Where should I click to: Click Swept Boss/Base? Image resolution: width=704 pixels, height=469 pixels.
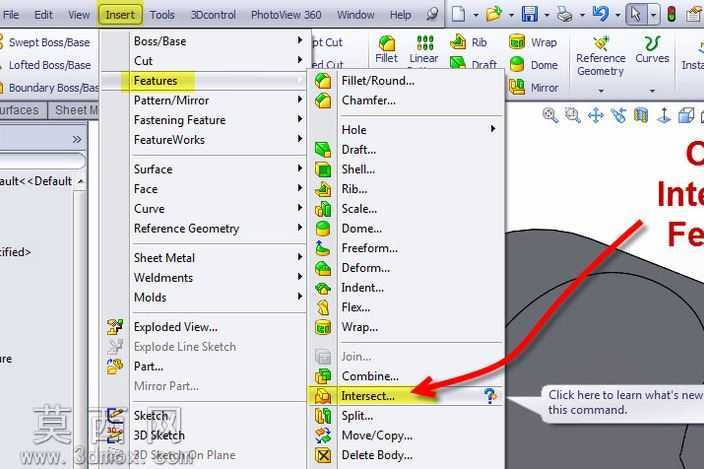click(45, 42)
